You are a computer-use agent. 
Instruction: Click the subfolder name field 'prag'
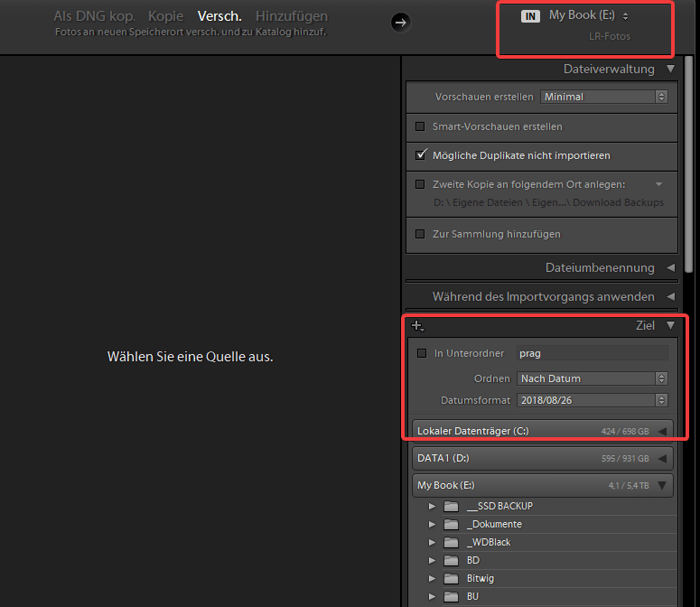pos(593,353)
